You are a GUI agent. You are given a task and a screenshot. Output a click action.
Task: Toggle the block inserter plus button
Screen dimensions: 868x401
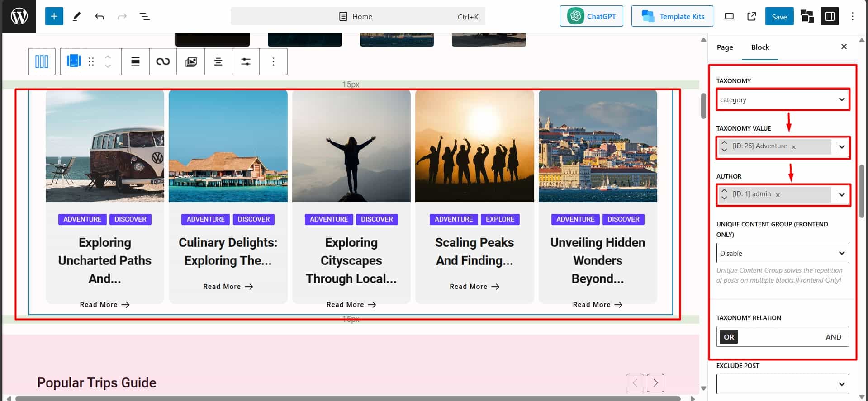click(54, 16)
